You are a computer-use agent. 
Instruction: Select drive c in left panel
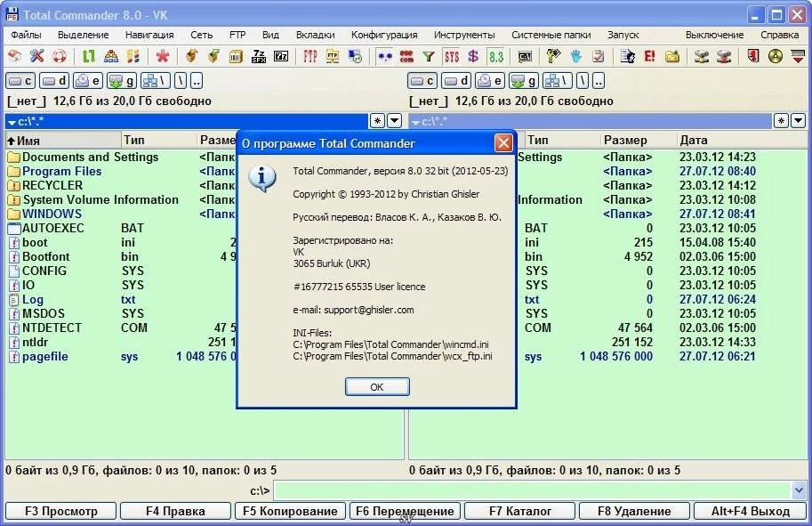coord(20,80)
